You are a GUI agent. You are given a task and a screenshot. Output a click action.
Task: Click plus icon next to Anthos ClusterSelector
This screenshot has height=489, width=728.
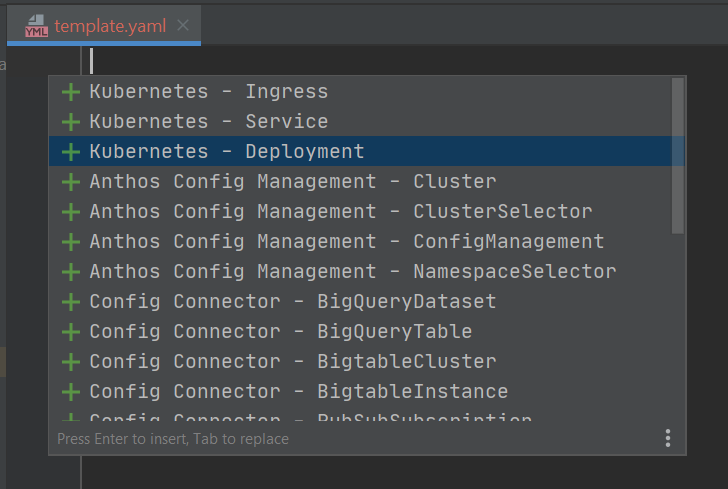pyautogui.click(x=71, y=212)
